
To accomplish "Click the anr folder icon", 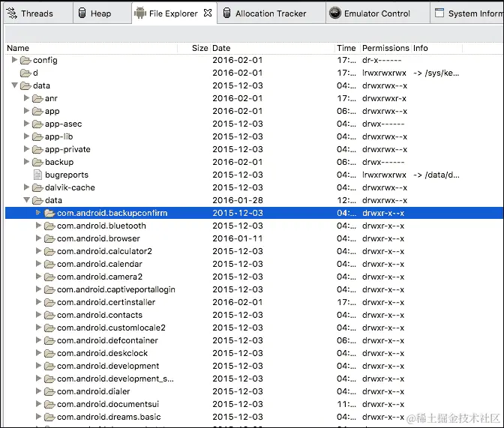I will 37,99.
